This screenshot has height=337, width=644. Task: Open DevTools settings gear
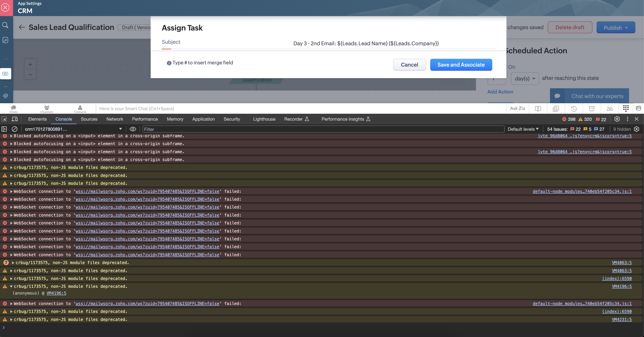click(x=617, y=119)
